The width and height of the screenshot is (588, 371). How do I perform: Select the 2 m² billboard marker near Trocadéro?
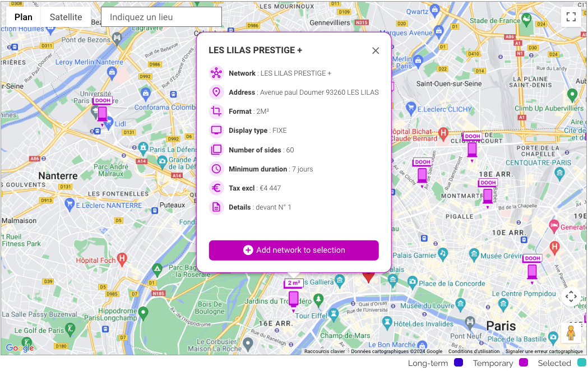point(294,295)
